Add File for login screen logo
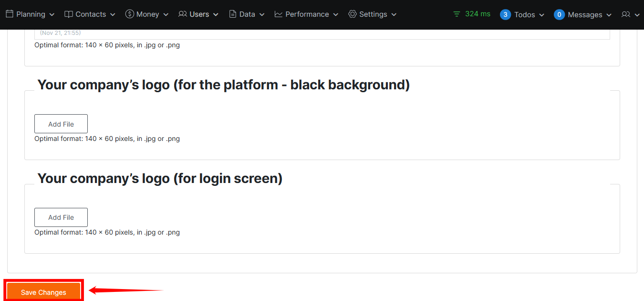The height and width of the screenshot is (301, 644). (x=61, y=217)
